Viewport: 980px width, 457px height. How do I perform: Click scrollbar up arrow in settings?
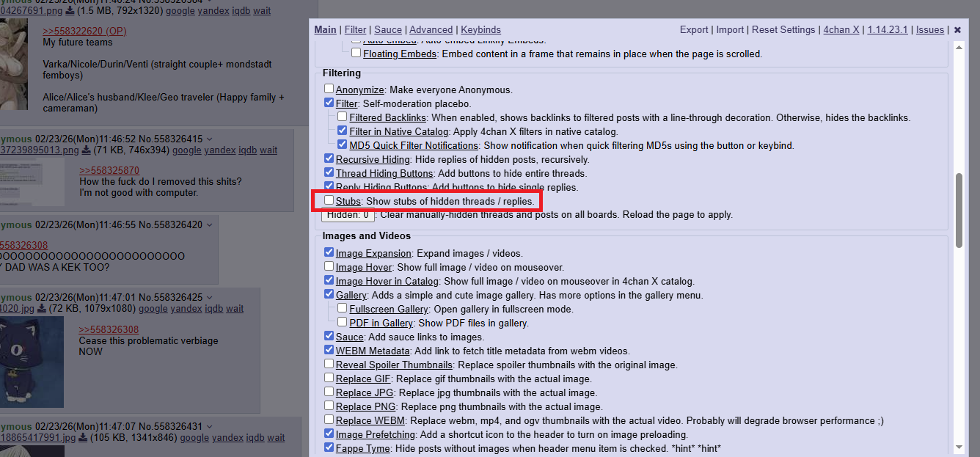click(x=959, y=46)
